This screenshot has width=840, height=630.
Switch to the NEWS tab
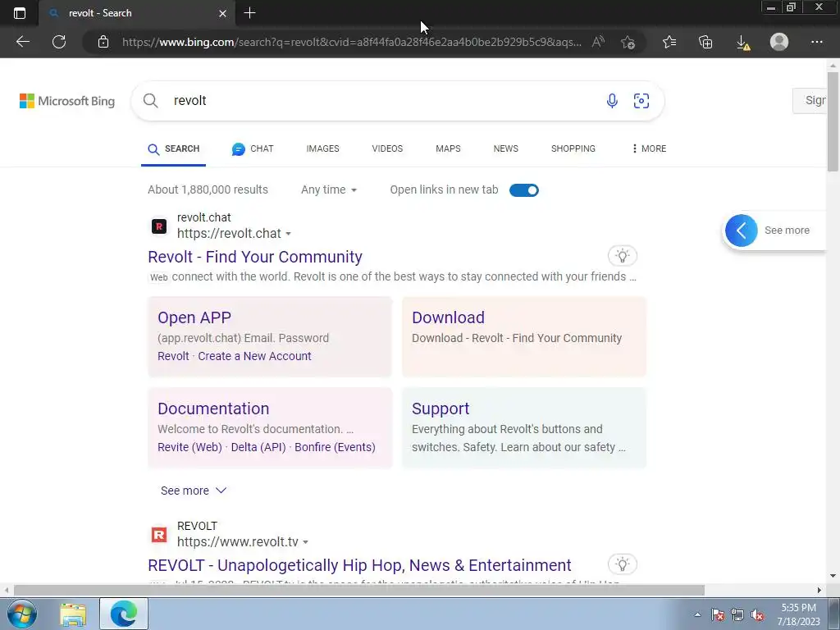coord(505,149)
